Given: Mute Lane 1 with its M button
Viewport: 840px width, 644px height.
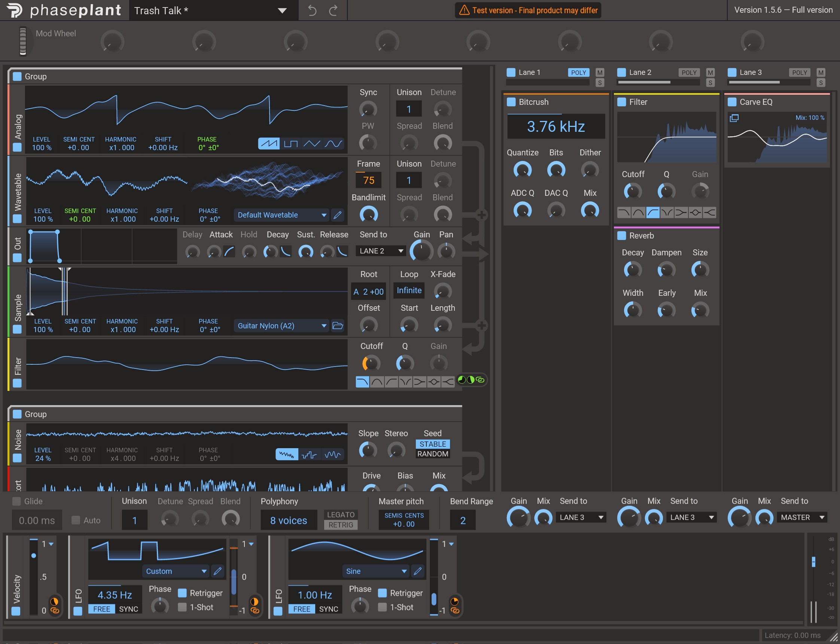Looking at the screenshot, I should pyautogui.click(x=600, y=72).
